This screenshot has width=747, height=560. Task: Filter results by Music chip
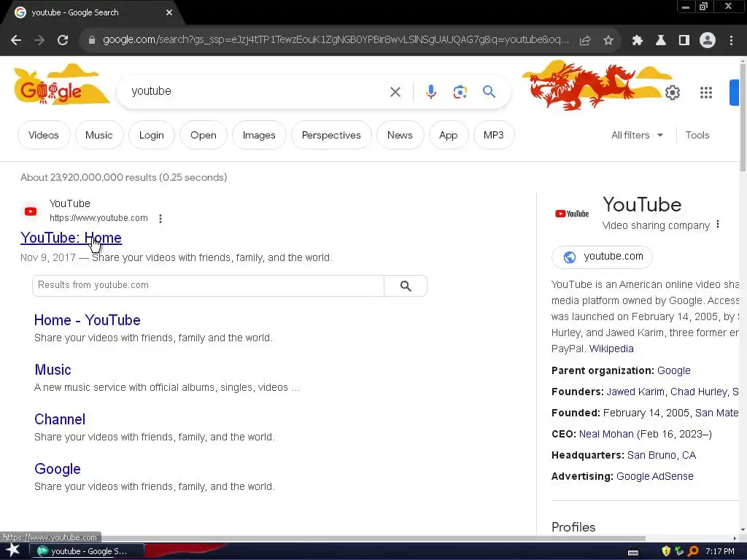tap(98, 135)
